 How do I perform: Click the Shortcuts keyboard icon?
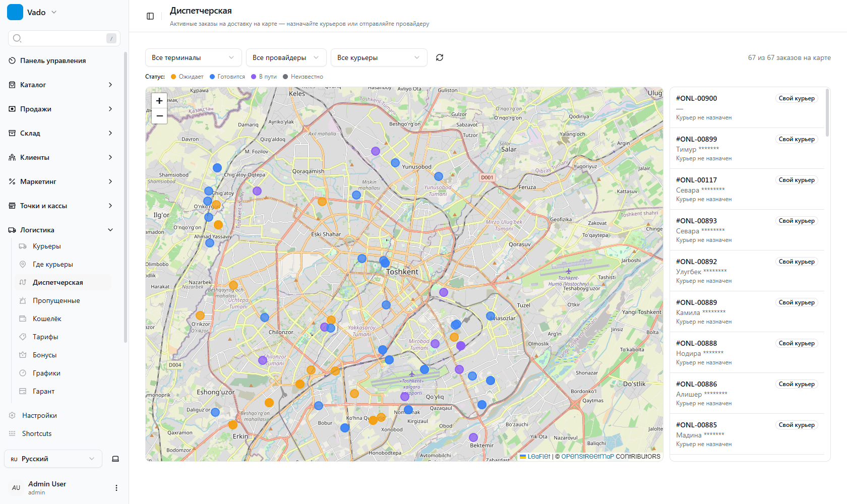12,433
